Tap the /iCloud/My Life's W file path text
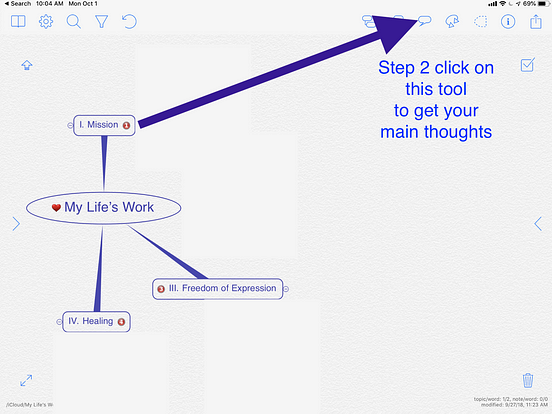 click(29, 405)
